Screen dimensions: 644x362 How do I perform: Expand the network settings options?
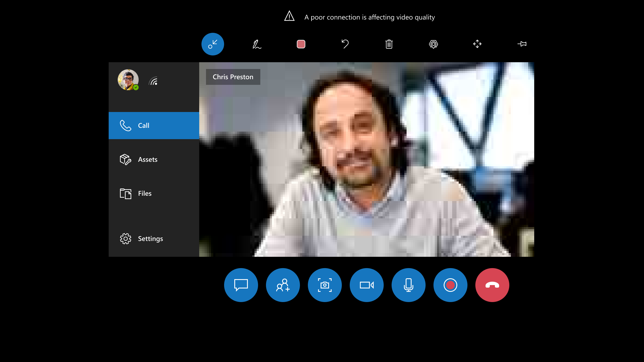click(153, 81)
